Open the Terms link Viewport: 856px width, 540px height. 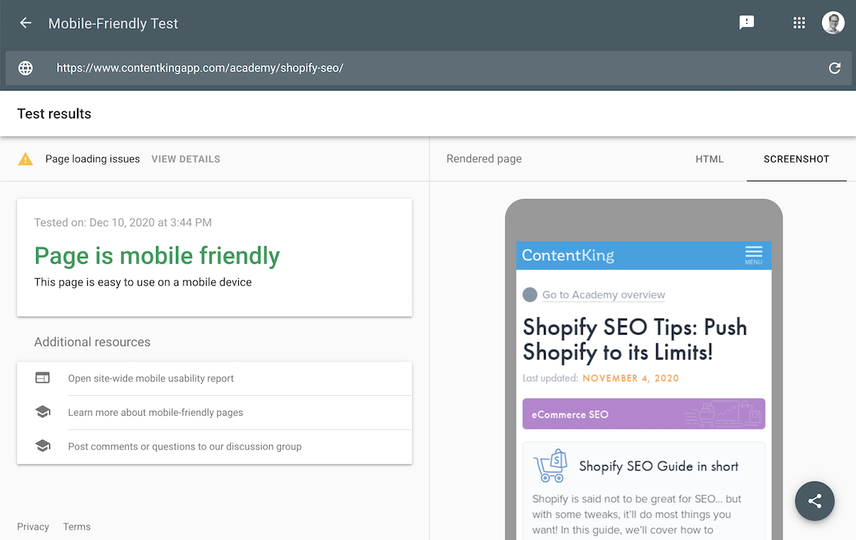76,526
